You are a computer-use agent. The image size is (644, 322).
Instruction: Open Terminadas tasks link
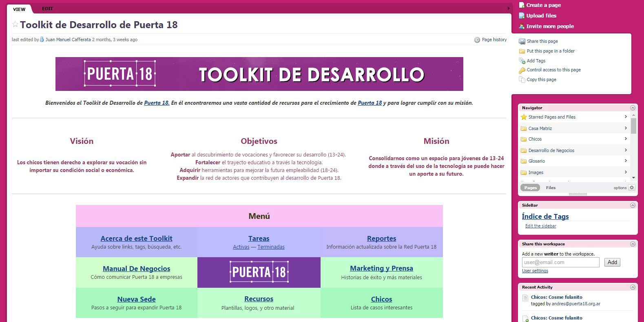(271, 247)
